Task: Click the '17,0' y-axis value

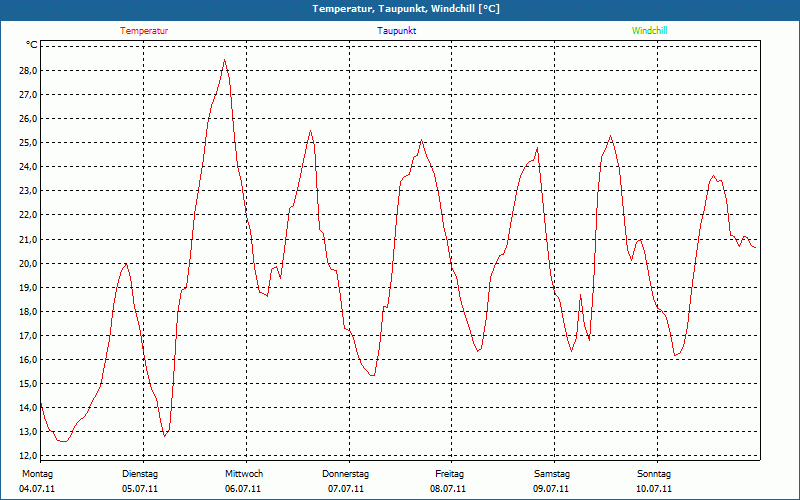Action: coord(29,336)
